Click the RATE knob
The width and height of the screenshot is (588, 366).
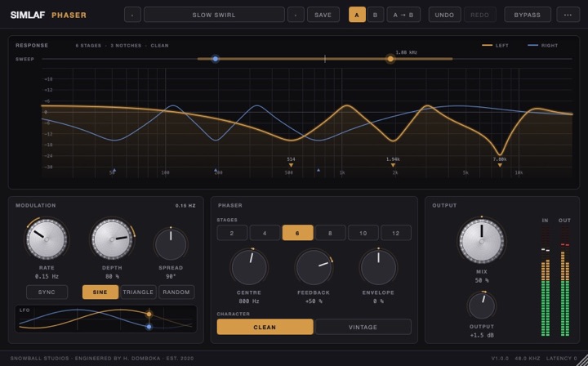coord(47,239)
